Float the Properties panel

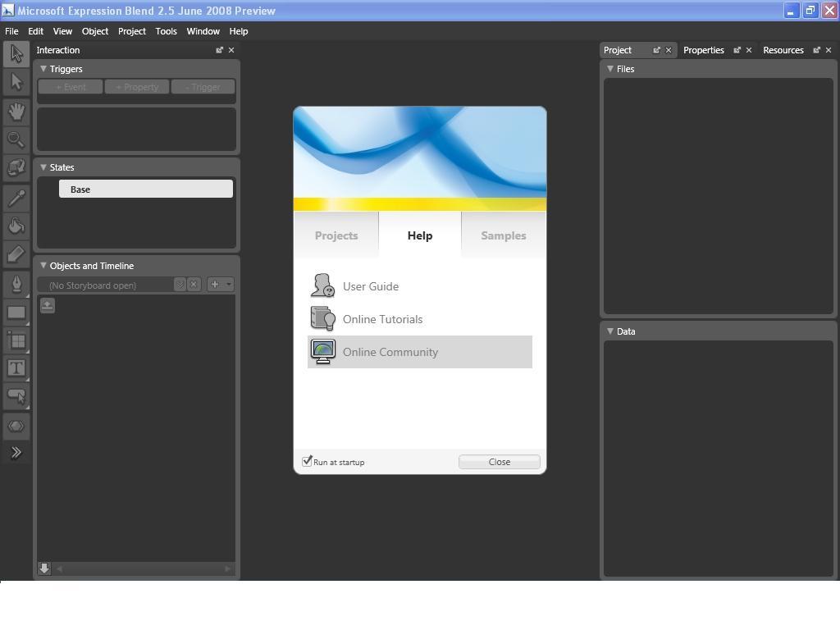click(737, 50)
